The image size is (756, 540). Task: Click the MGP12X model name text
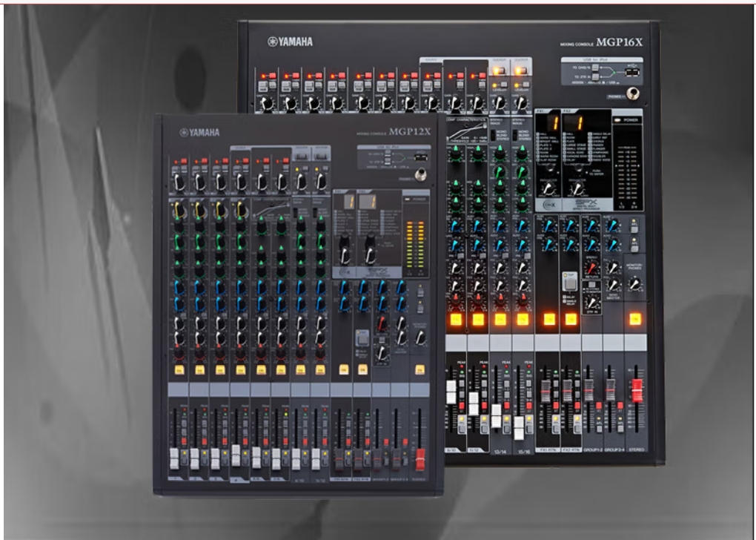(409, 131)
